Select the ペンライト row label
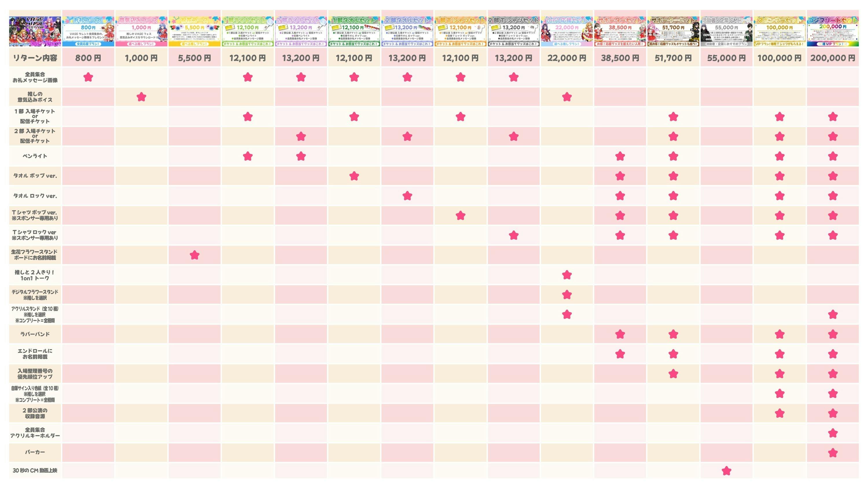The height and width of the screenshot is (488, 868). pos(35,156)
